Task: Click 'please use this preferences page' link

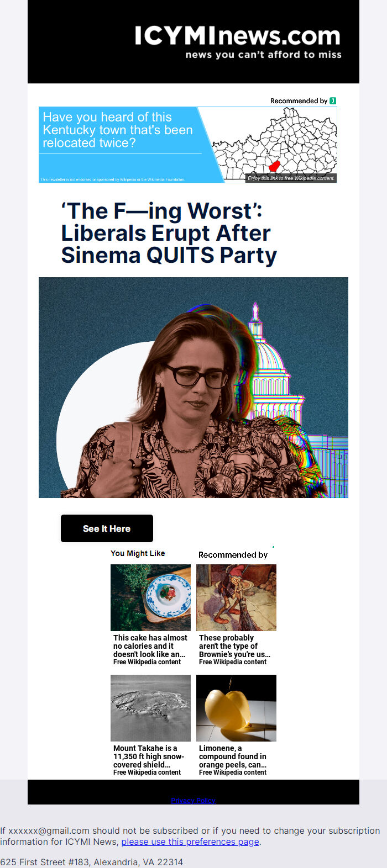Action: coord(190,841)
